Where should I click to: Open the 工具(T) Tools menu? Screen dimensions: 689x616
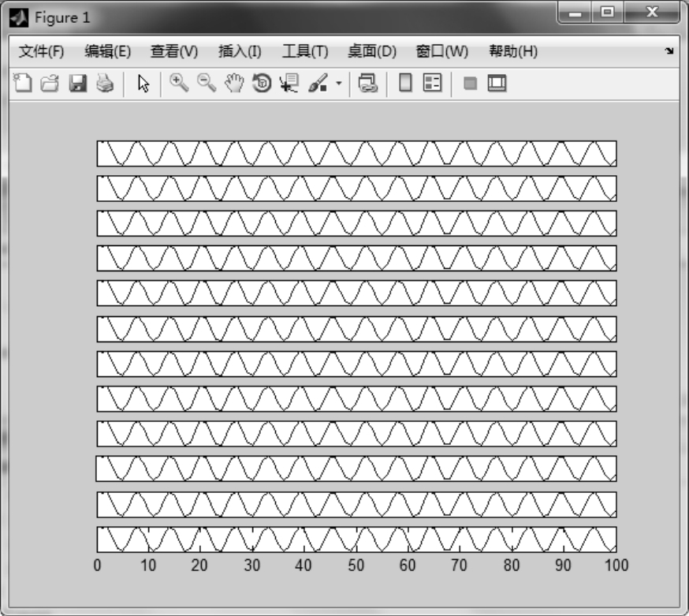click(x=304, y=52)
